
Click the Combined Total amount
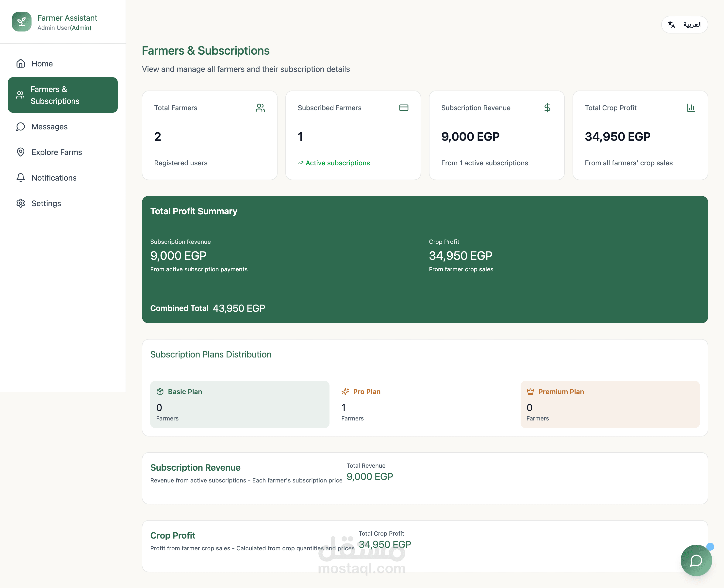(239, 308)
